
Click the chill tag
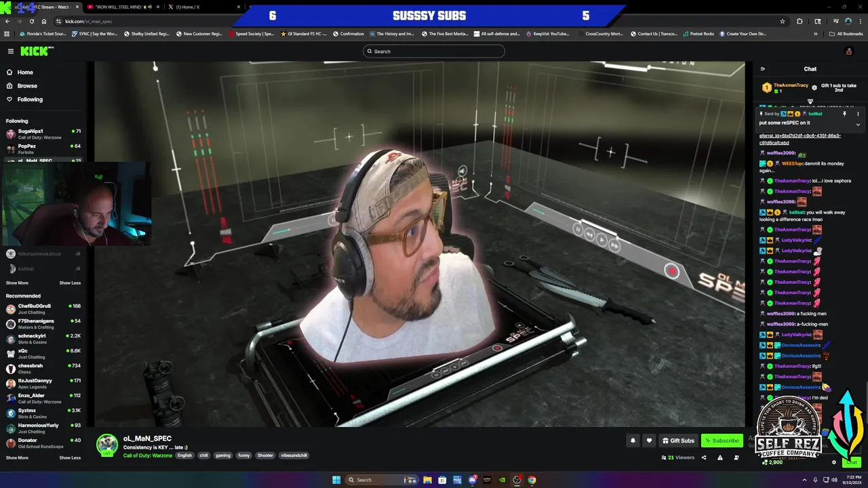pos(203,455)
